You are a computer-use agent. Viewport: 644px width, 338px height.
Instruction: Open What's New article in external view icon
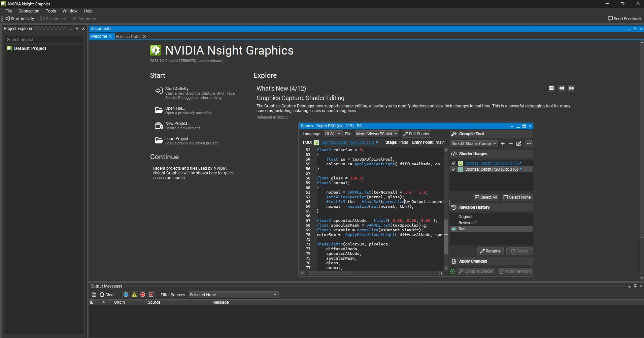551,88
